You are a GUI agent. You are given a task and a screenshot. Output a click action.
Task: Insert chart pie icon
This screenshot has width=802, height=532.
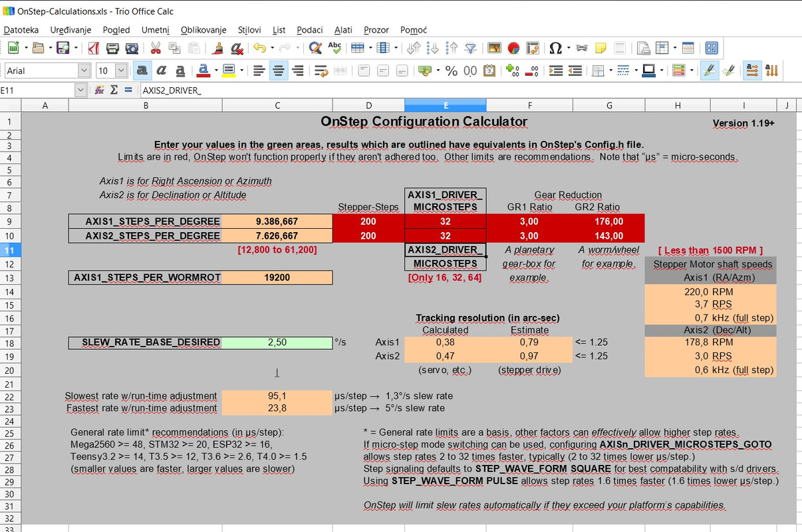pos(513,48)
